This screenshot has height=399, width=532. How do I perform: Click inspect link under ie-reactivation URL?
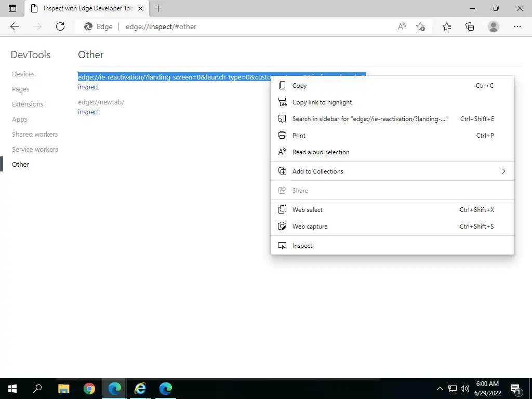88,87
